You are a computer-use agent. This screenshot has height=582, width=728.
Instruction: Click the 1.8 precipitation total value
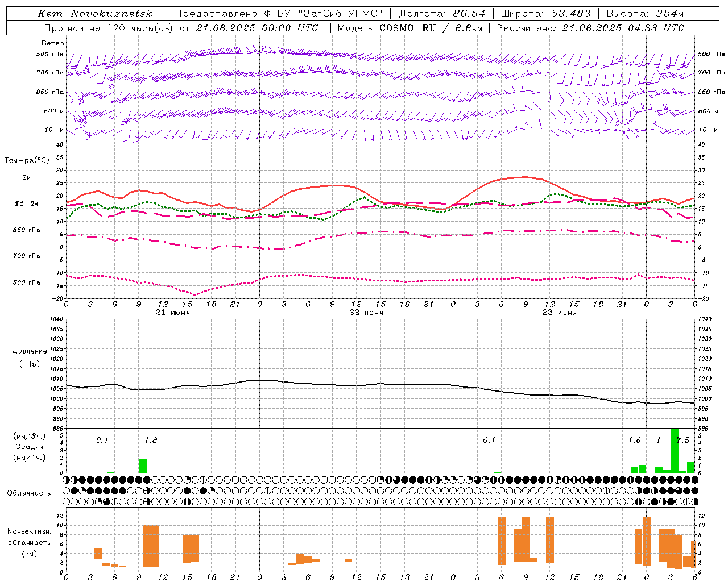click(x=151, y=440)
